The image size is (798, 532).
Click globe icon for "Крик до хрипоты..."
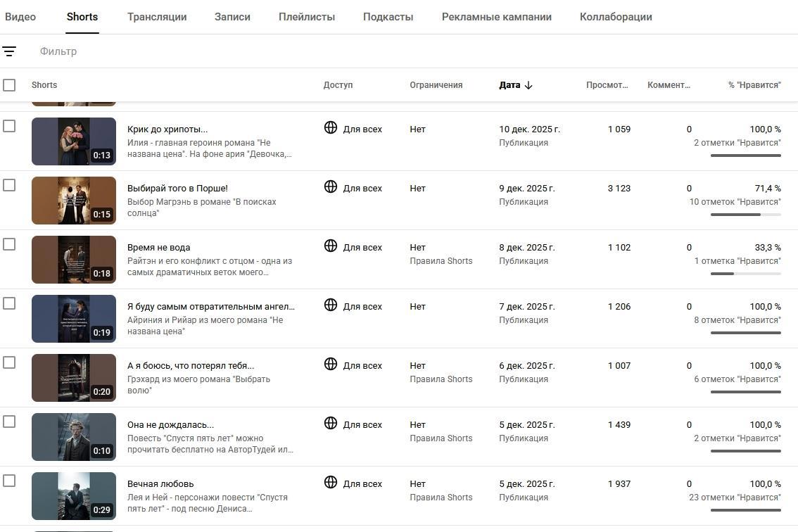point(331,127)
